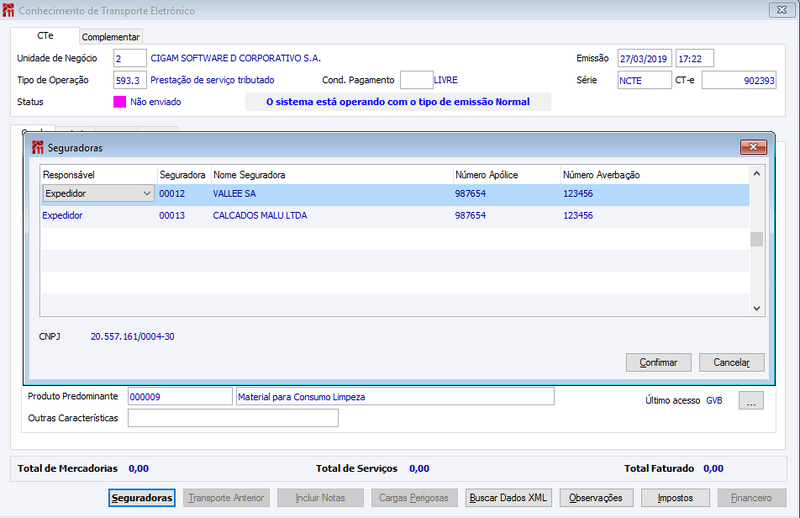Click the Financeiro button
The width and height of the screenshot is (800, 518).
752,498
